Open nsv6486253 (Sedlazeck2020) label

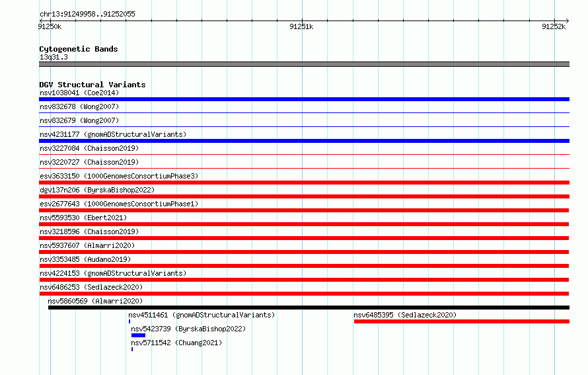[91, 287]
